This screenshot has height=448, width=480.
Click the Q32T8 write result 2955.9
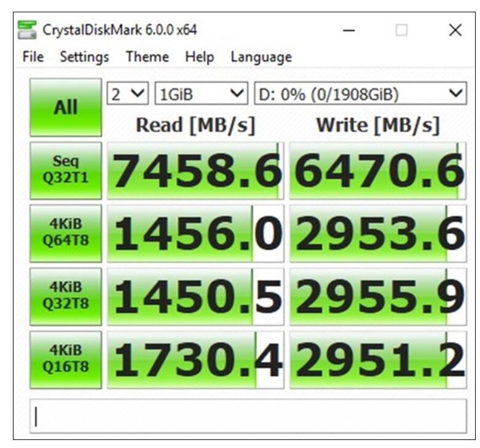click(x=378, y=297)
